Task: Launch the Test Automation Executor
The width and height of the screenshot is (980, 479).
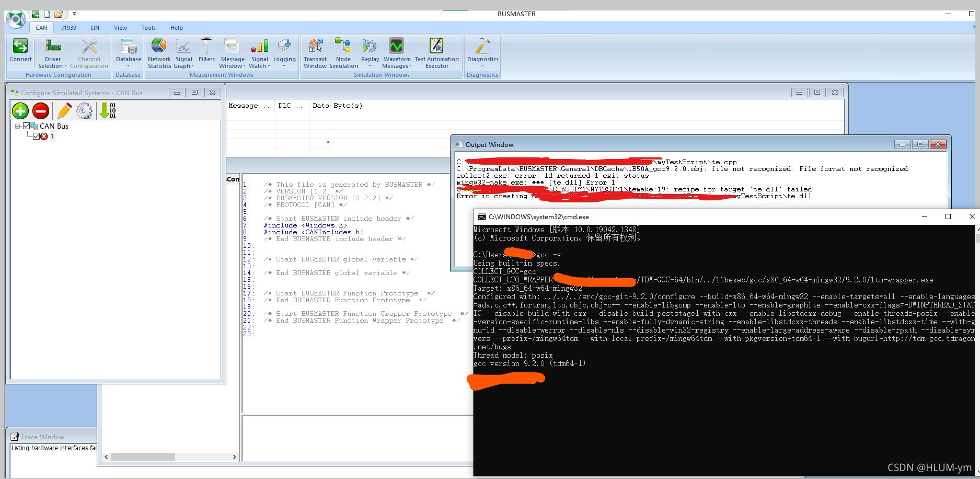Action: point(436,53)
